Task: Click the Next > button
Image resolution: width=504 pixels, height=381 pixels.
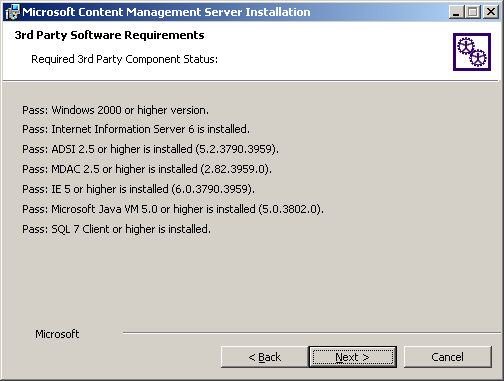Action: [x=353, y=357]
